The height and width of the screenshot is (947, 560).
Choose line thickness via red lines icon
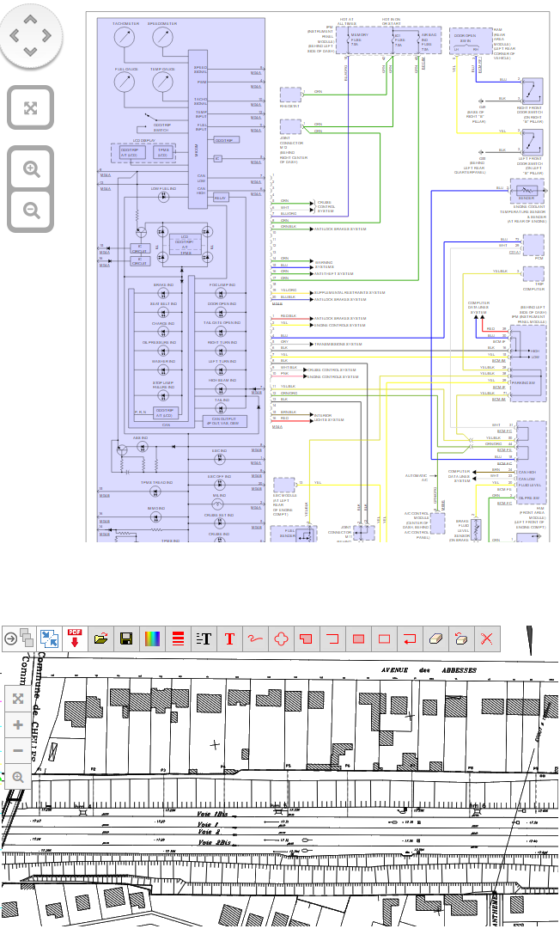pos(178,638)
